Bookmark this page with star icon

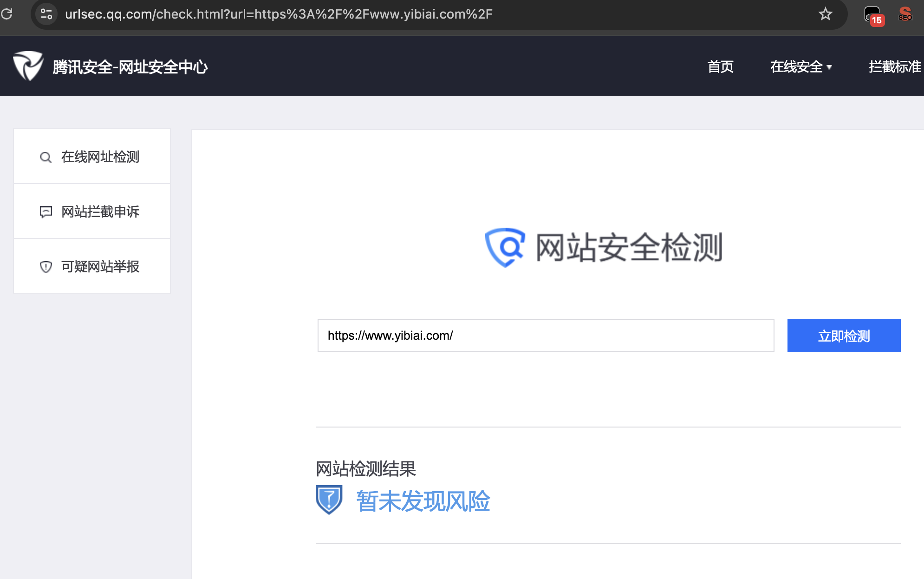tap(825, 14)
